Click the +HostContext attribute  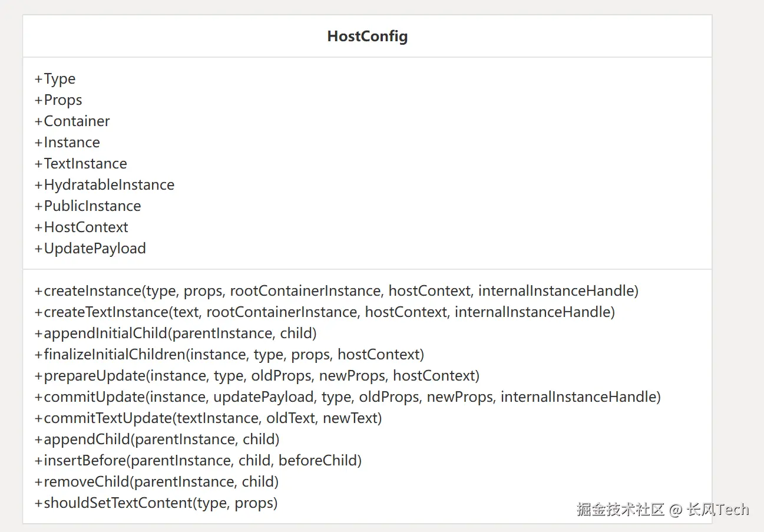point(81,227)
